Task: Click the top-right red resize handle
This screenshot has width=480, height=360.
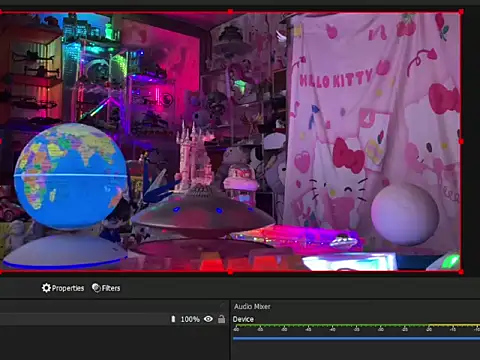Action: [461, 12]
